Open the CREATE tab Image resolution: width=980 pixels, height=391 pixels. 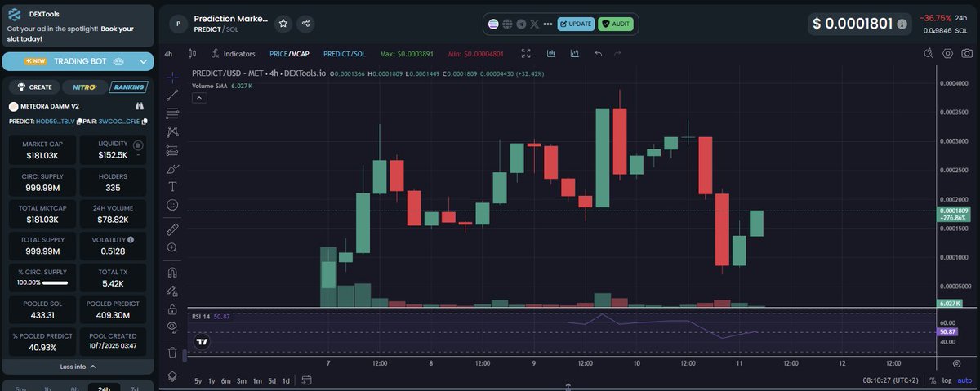click(35, 87)
